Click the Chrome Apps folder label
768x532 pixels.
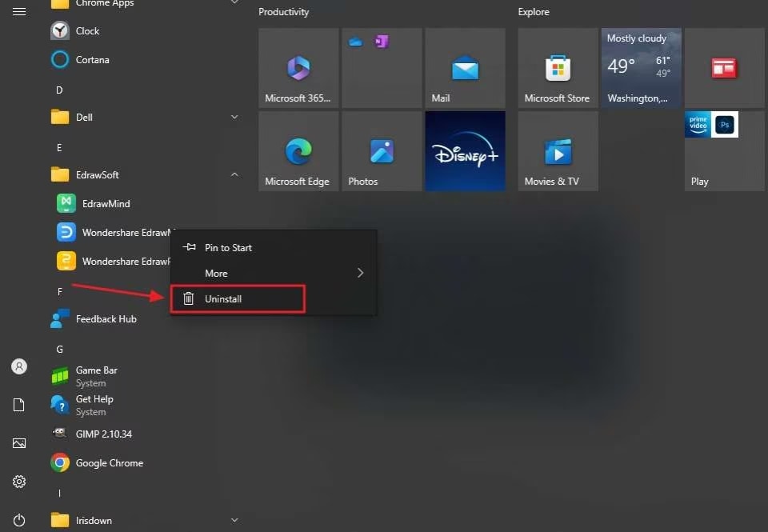tap(105, 3)
